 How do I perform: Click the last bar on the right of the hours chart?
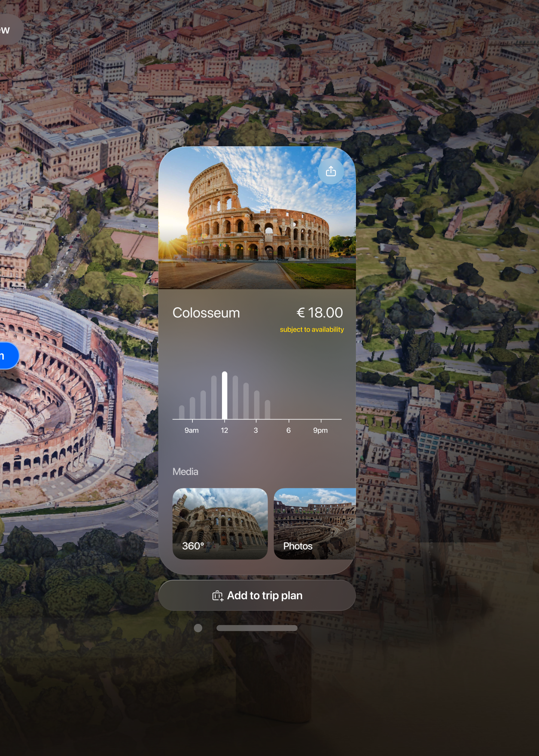click(x=268, y=409)
